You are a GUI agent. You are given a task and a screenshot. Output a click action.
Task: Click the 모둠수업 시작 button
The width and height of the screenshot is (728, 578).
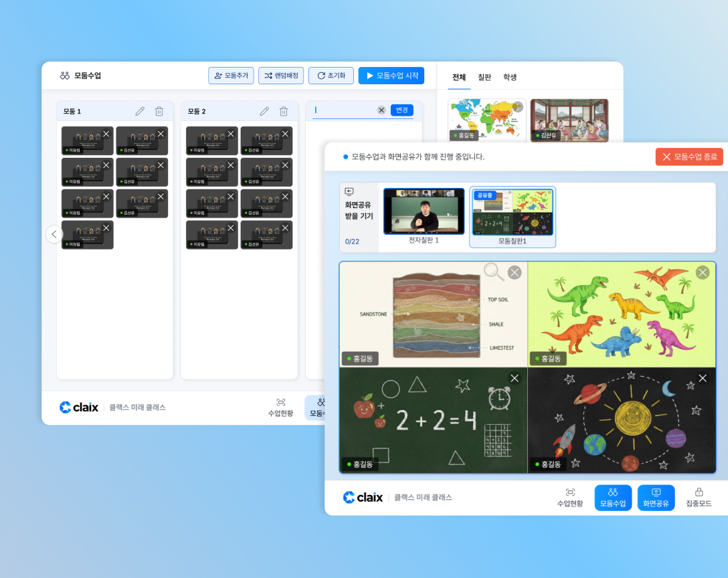391,76
